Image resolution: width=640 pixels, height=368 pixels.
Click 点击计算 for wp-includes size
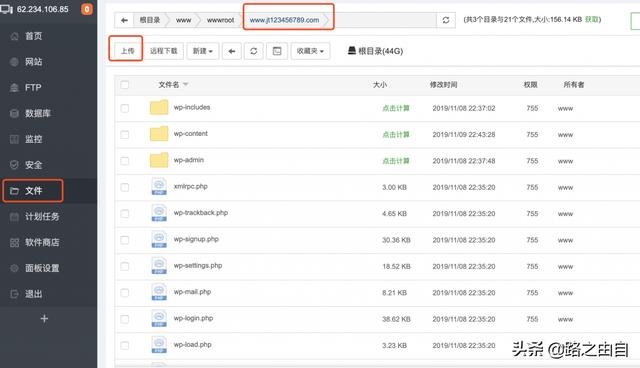click(396, 108)
